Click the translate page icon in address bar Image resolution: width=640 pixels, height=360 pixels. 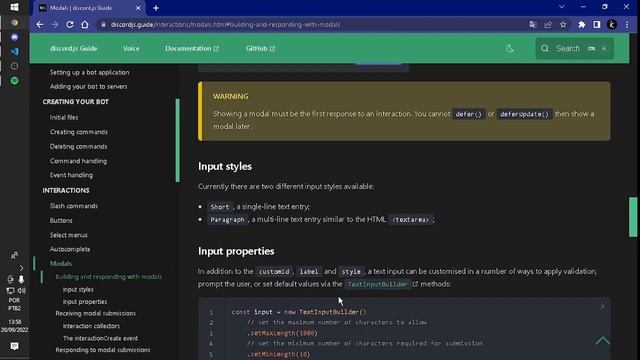pos(533,24)
